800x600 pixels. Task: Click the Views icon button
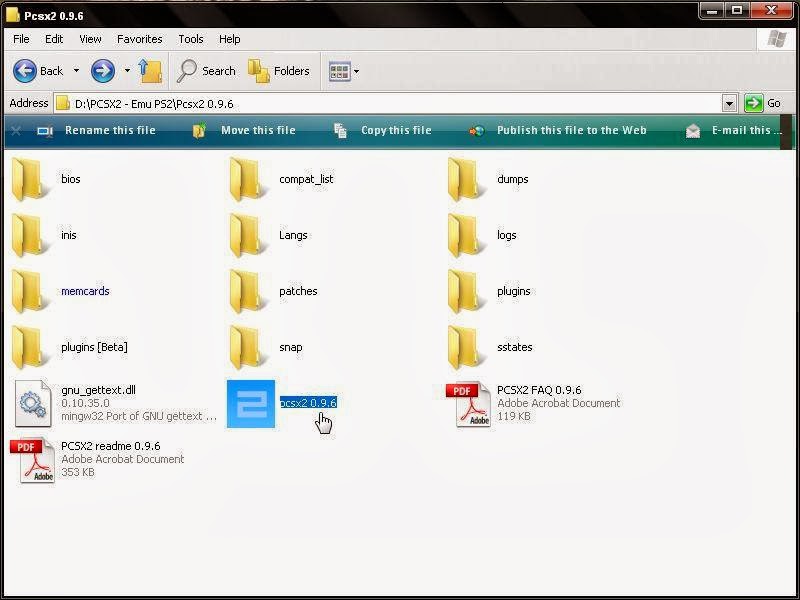click(x=339, y=71)
